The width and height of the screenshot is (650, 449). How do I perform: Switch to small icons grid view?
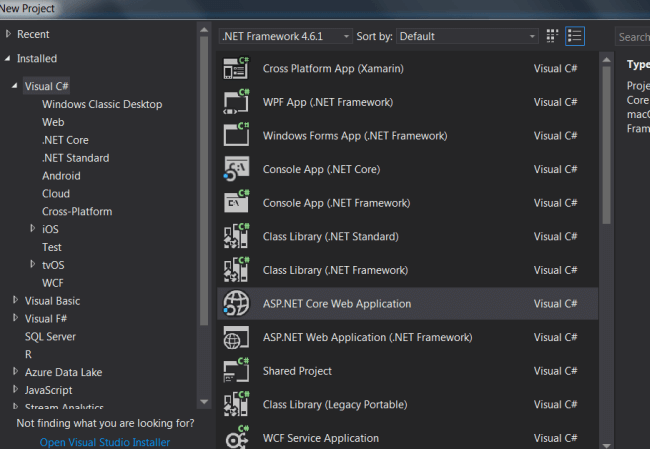click(552, 36)
